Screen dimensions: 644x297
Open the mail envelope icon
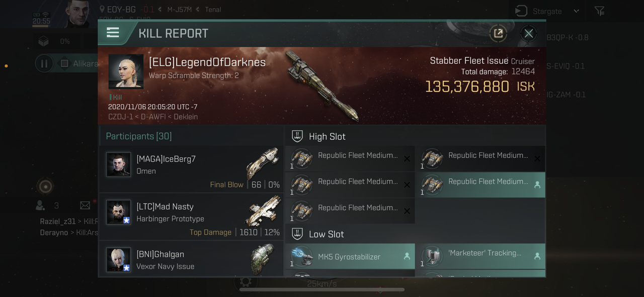click(x=85, y=205)
